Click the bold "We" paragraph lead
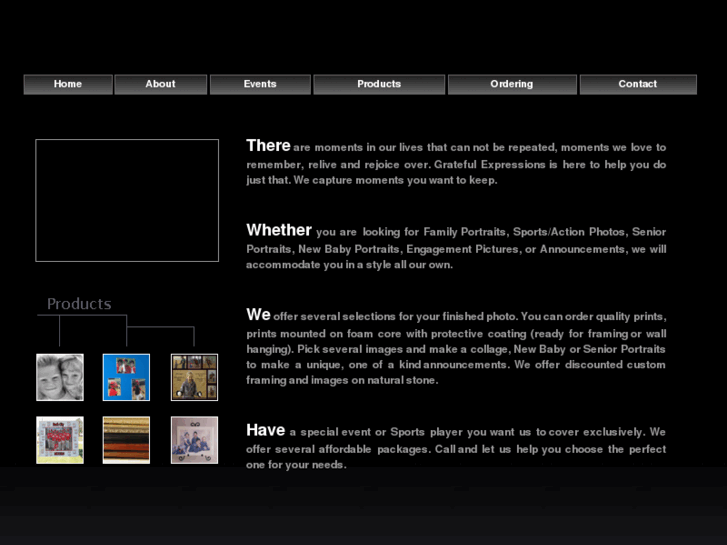727x545 pixels. 258,314
